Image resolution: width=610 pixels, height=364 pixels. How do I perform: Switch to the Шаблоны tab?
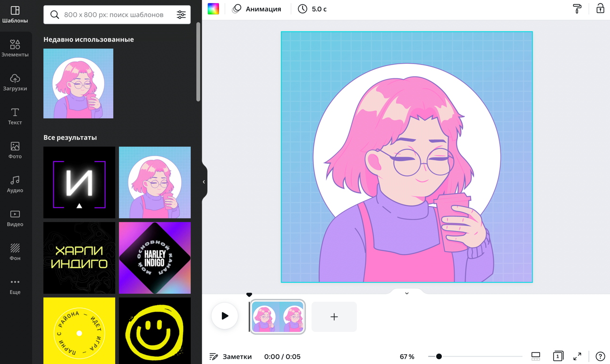click(x=15, y=15)
